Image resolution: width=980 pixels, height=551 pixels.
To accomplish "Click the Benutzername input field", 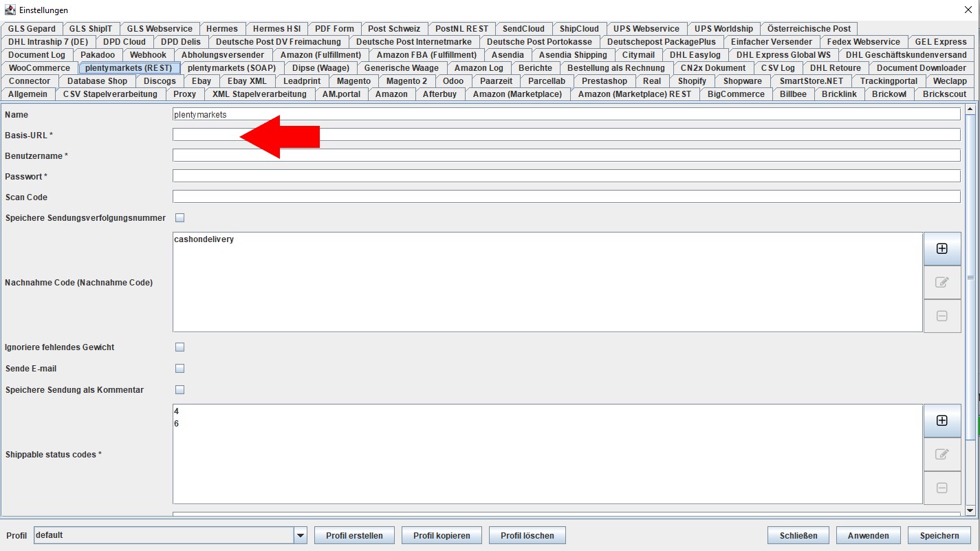I will point(566,155).
